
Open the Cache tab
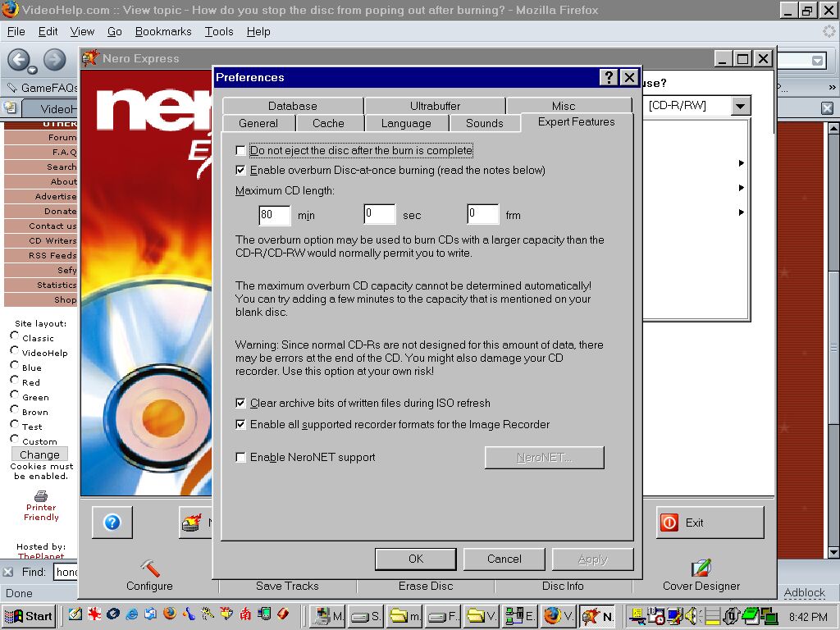(x=328, y=123)
